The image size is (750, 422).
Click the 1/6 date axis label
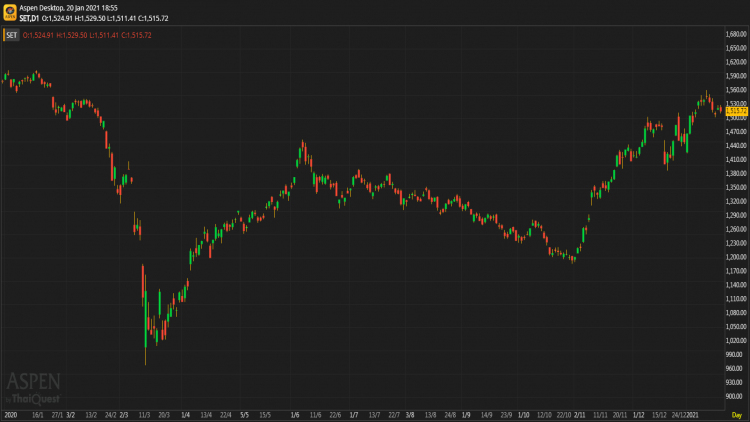click(295, 415)
